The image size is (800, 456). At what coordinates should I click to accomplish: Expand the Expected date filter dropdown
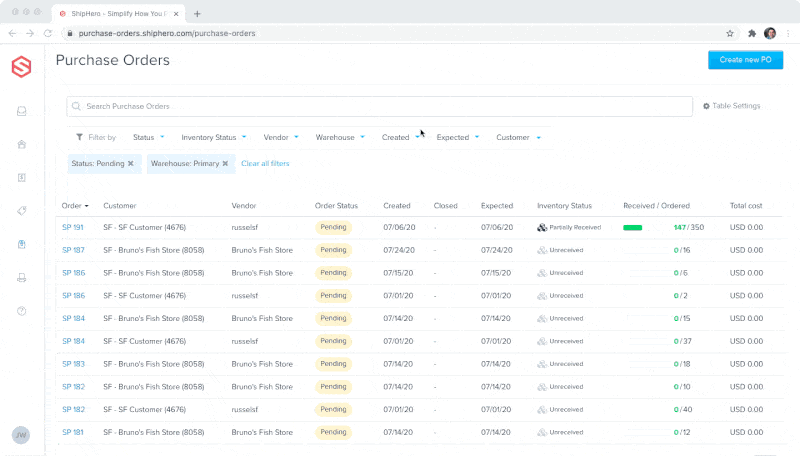tap(458, 137)
